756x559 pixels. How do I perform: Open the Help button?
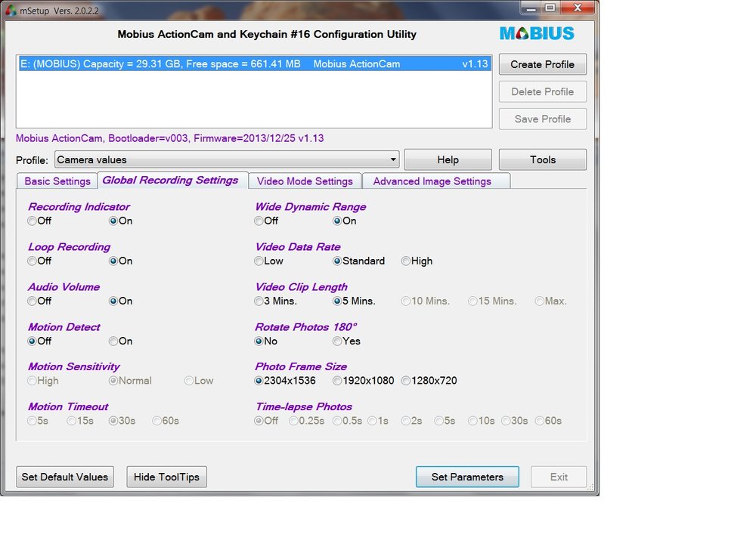pos(448,159)
